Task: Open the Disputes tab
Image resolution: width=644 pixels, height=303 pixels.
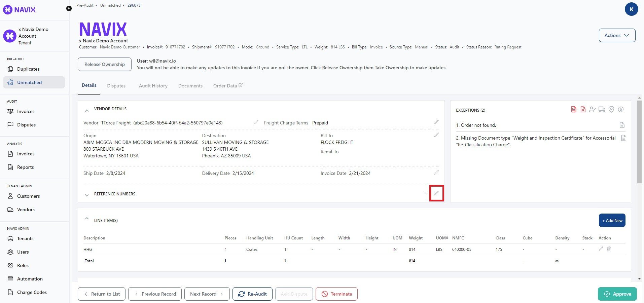Action: pyautogui.click(x=116, y=86)
